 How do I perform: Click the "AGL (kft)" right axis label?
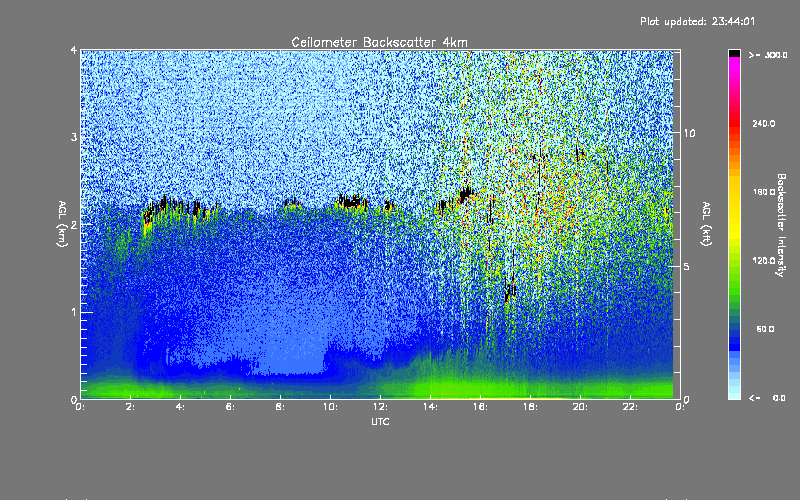(x=706, y=224)
